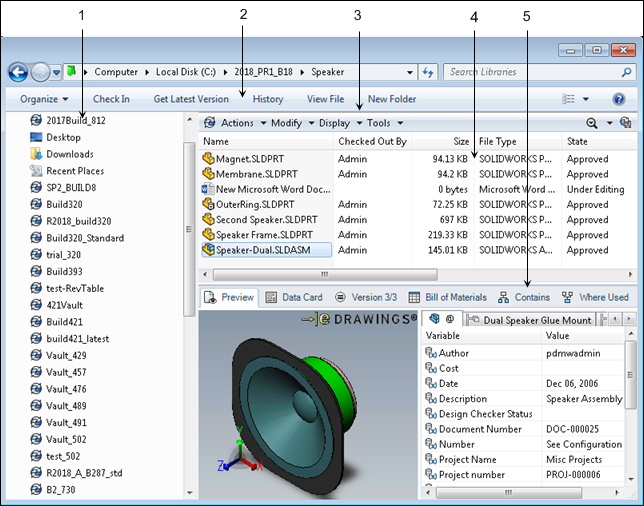Screen dimensions: 644x506
Task: Click Get Latest Version button
Action: tap(191, 99)
